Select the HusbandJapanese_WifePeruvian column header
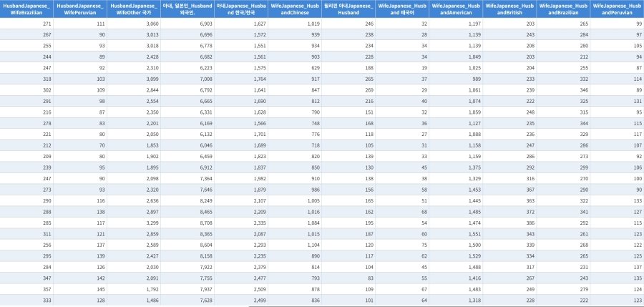The image size is (644, 307). 80,9
